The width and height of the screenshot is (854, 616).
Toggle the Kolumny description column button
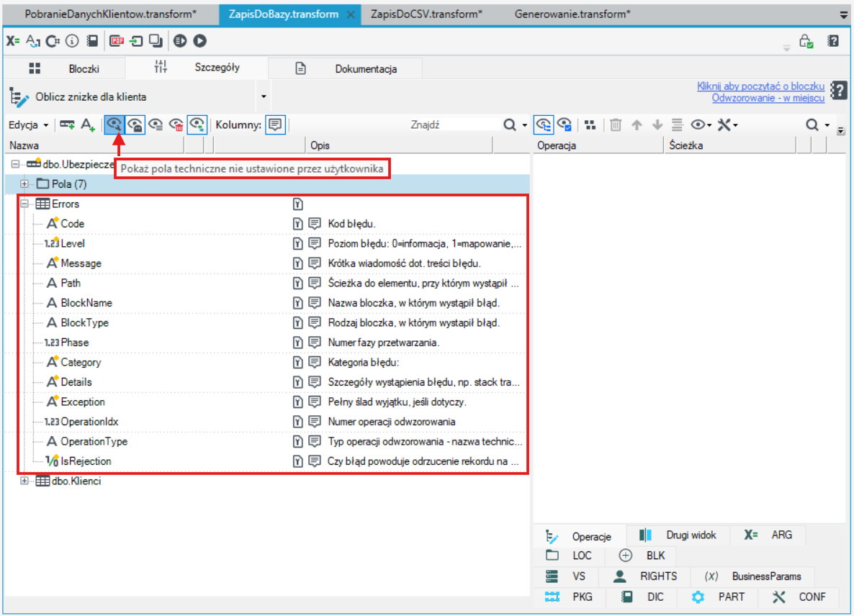pyautogui.click(x=276, y=124)
